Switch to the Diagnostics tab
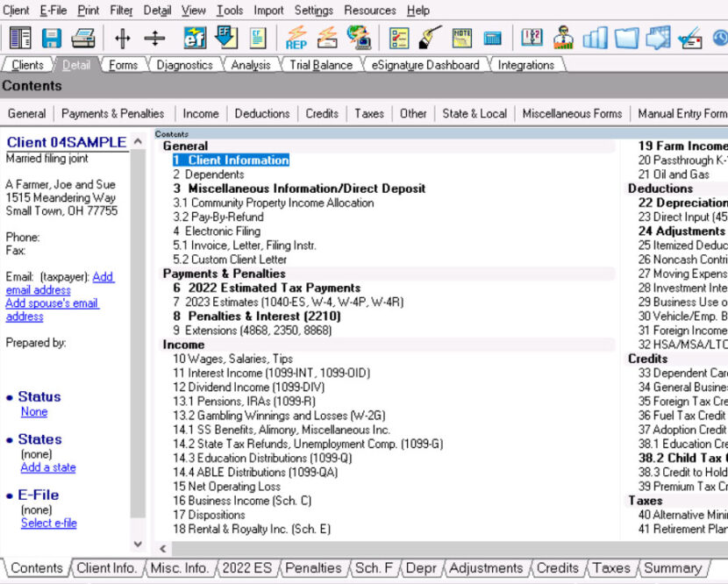Image resolution: width=728 pixels, height=584 pixels. tap(184, 65)
